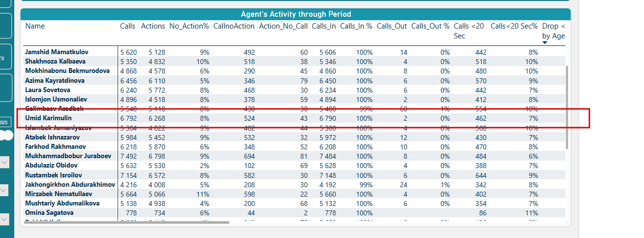Click the Calls_In % column header
The width and height of the screenshot is (644, 238).
356,26
